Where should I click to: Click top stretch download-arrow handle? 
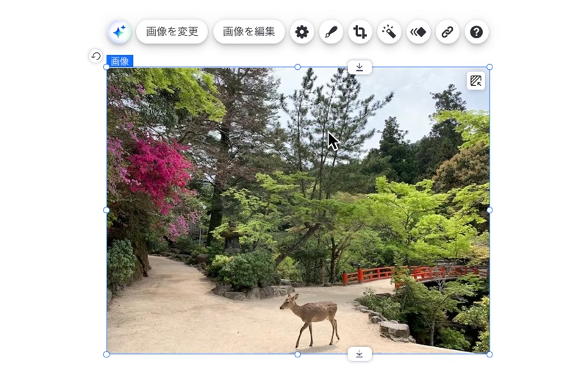click(x=359, y=68)
